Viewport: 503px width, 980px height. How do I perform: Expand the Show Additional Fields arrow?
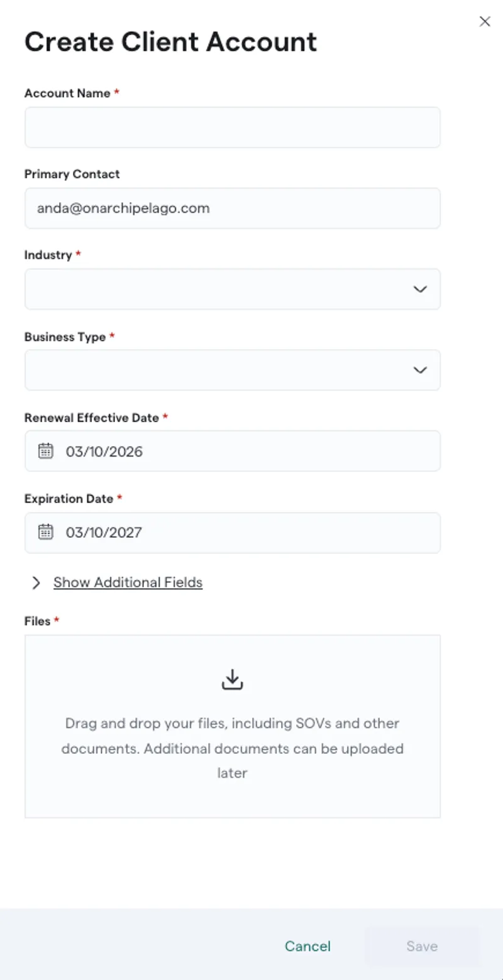tap(36, 583)
